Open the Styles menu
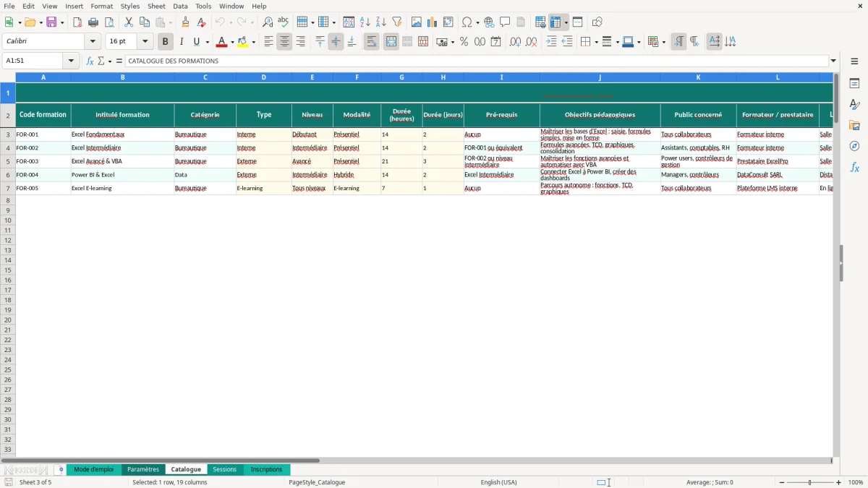Viewport: 868px width, 488px height. (130, 6)
